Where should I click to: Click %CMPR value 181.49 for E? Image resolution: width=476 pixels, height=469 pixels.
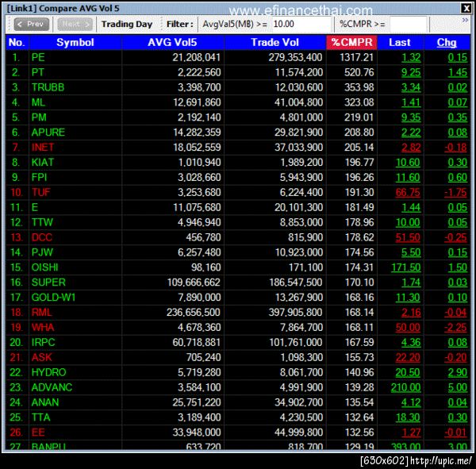(359, 207)
